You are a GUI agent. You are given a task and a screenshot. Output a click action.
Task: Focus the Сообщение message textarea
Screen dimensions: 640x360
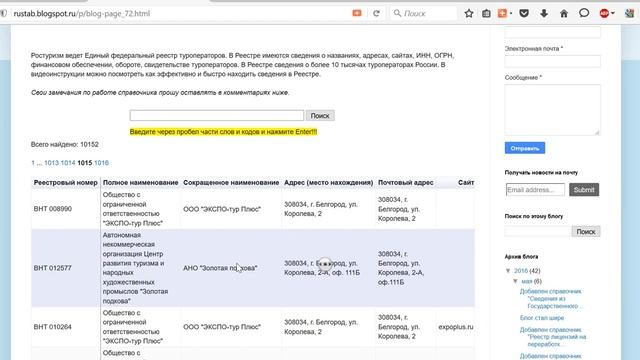click(x=552, y=110)
